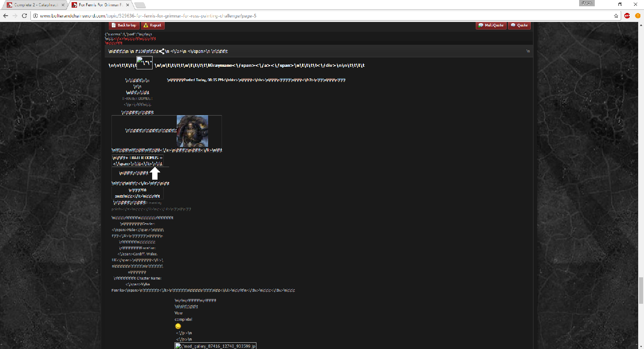Click the Report button

point(153,26)
